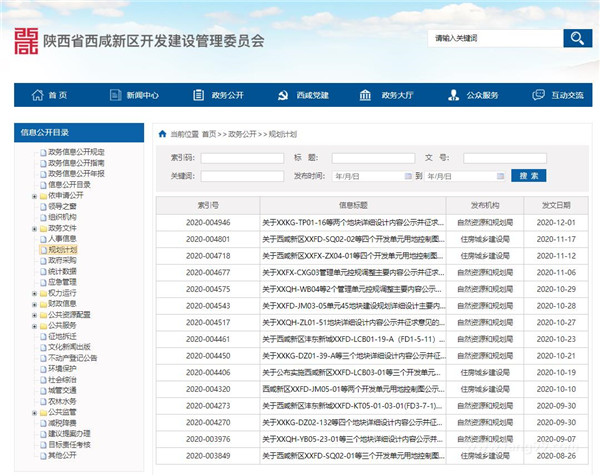Click the magnifier search button in header
The image size is (600, 476).
coord(577,38)
